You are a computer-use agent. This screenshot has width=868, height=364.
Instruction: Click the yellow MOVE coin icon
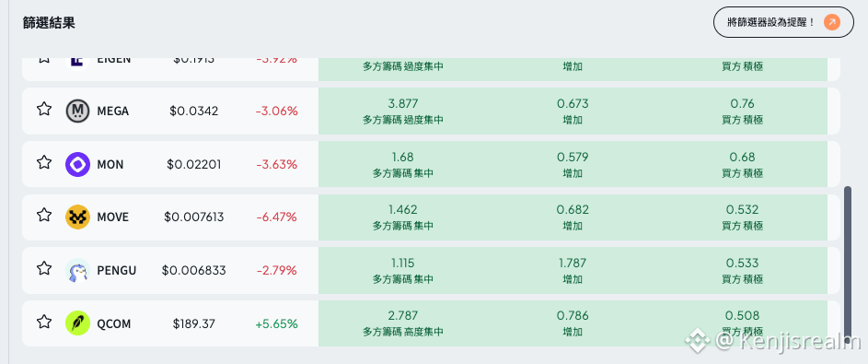[x=77, y=217]
